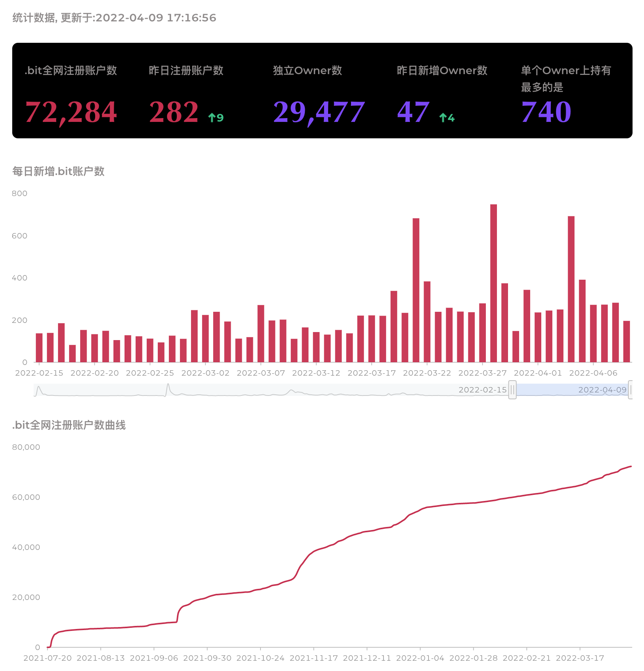Click the first bar, dated 2022-02-15
The width and height of the screenshot is (644, 671).
pos(39,348)
